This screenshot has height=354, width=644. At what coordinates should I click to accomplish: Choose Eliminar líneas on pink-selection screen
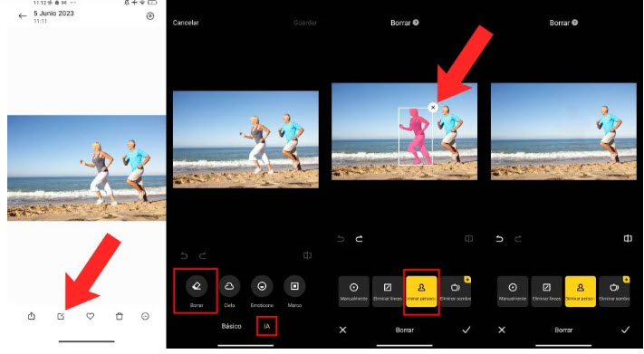tap(388, 291)
